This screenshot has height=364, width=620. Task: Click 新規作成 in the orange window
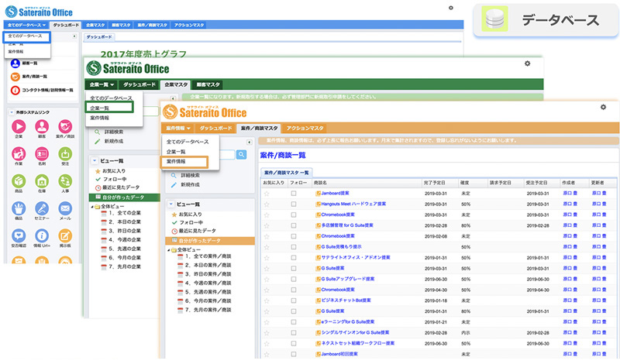(190, 184)
